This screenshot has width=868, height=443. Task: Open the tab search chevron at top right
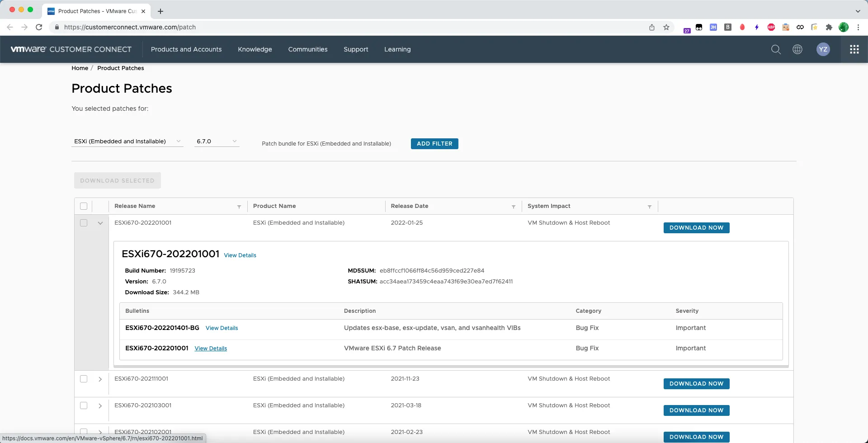point(858,11)
